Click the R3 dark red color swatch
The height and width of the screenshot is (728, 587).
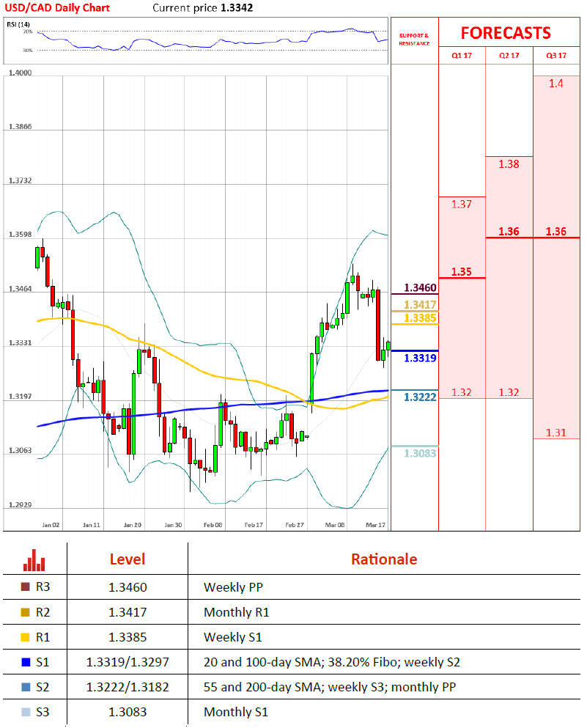click(26, 587)
